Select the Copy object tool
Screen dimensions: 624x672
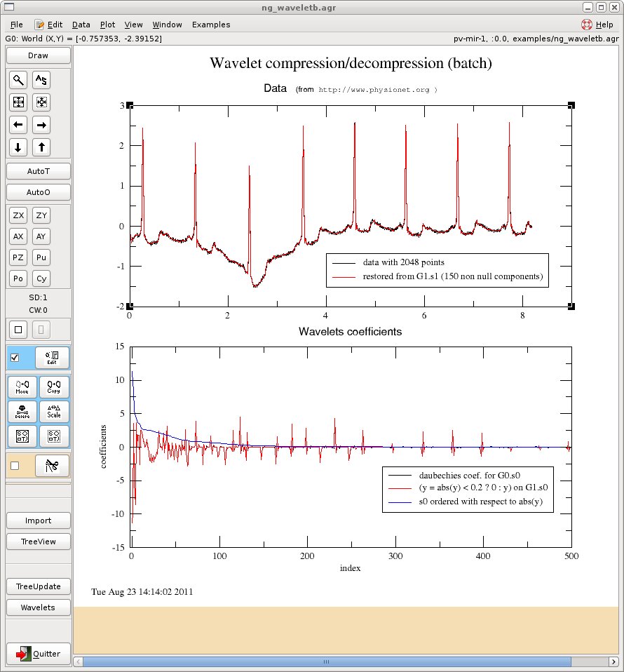click(x=54, y=387)
